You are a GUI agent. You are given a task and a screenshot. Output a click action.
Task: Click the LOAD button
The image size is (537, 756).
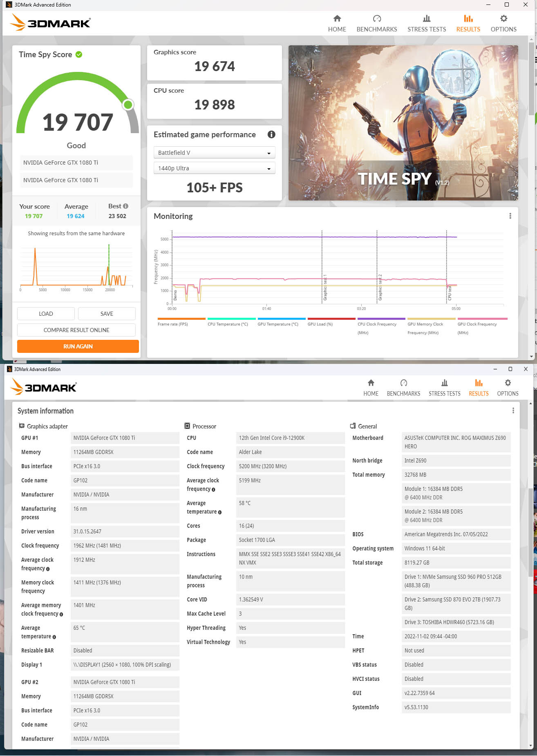[46, 314]
